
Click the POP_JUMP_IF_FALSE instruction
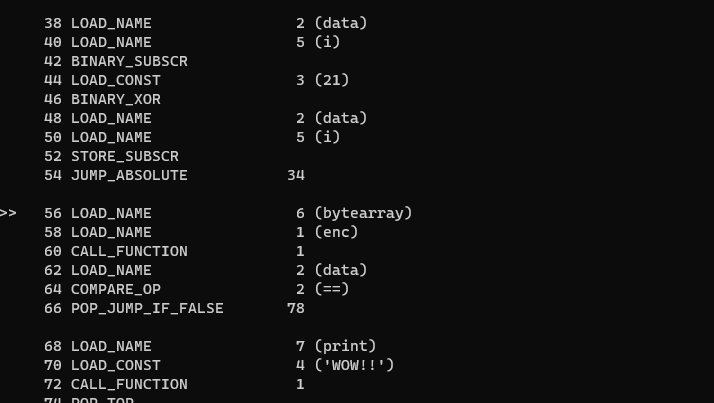(x=147, y=308)
